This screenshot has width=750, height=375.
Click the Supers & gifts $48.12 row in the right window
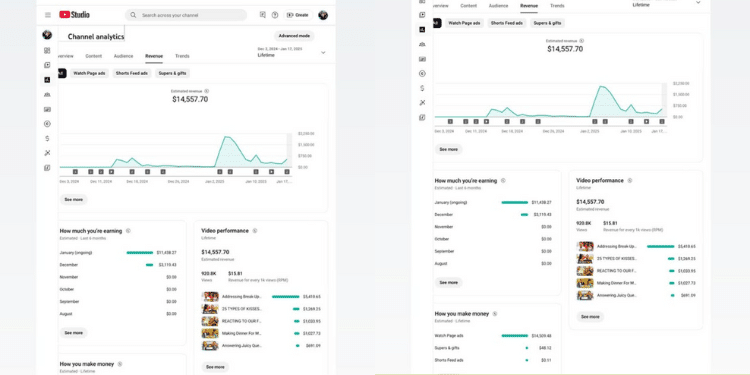tap(493, 348)
